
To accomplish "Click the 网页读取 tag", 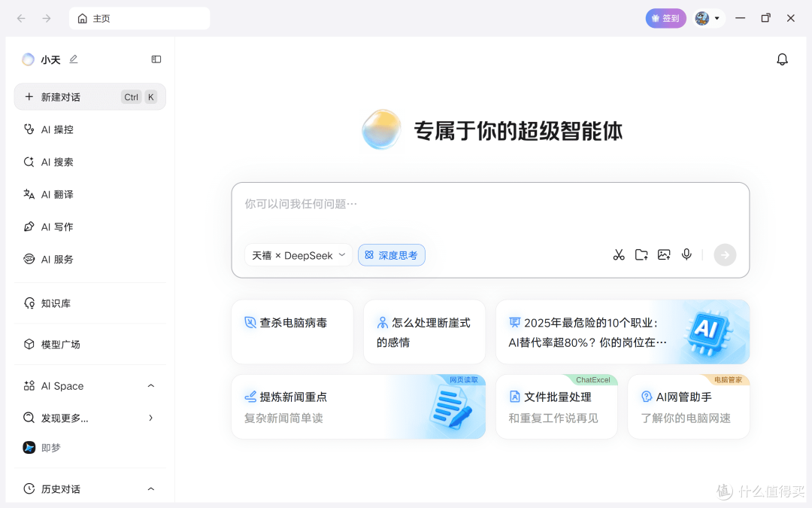I will click(x=463, y=380).
